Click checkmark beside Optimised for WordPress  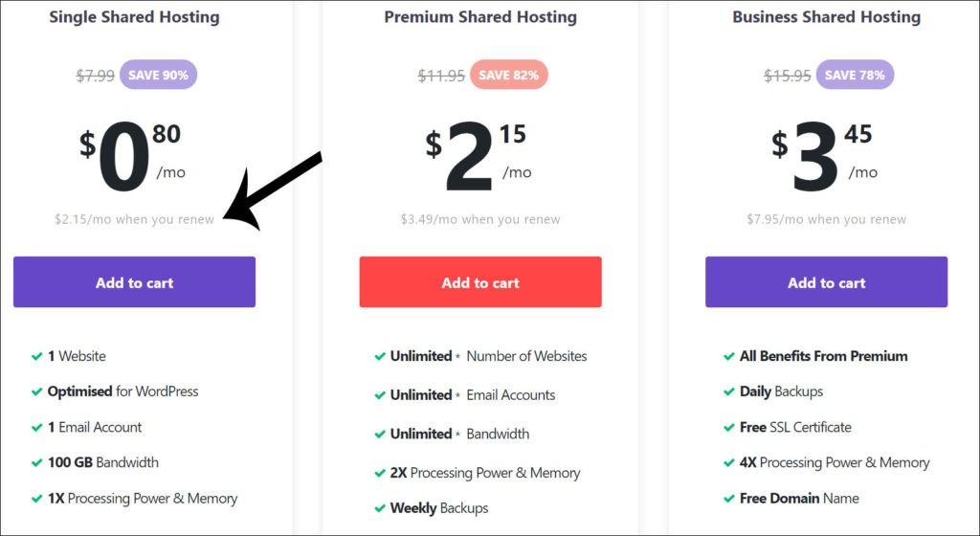click(37, 392)
